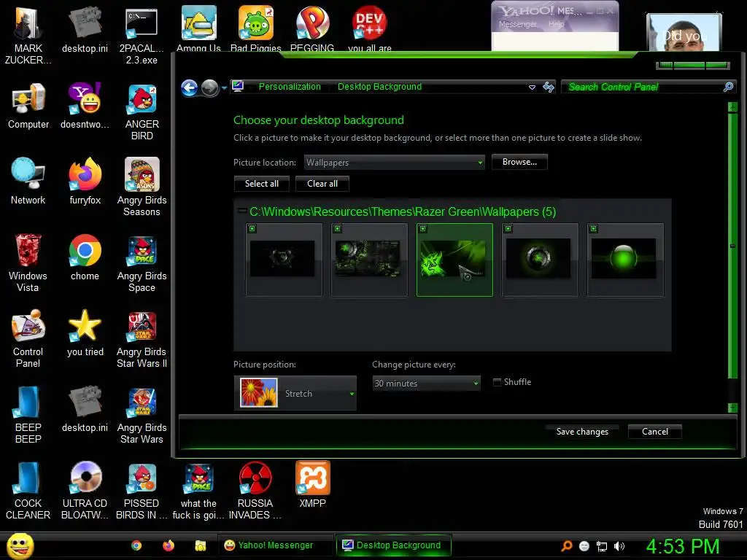Launch the ANGER BIRD desktop shortcut
The width and height of the screenshot is (747, 560).
(x=142, y=112)
